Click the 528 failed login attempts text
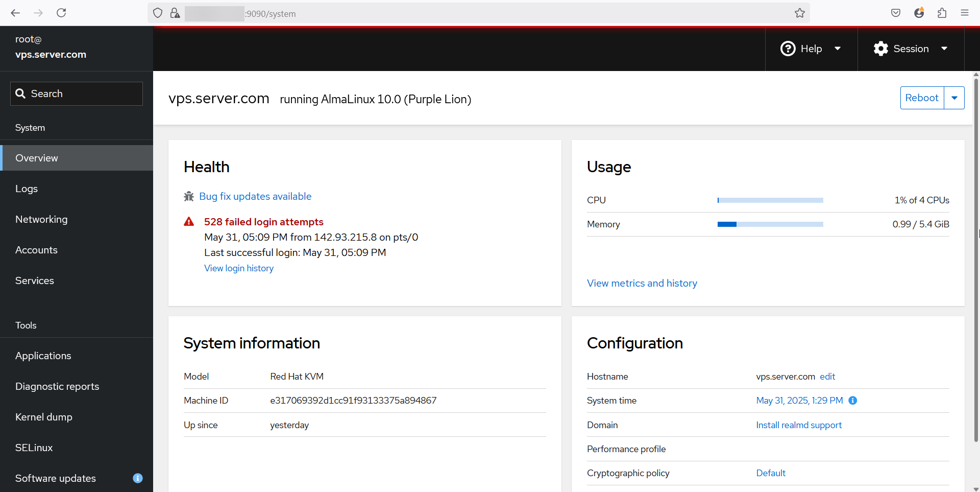Image resolution: width=980 pixels, height=492 pixels. (x=264, y=222)
